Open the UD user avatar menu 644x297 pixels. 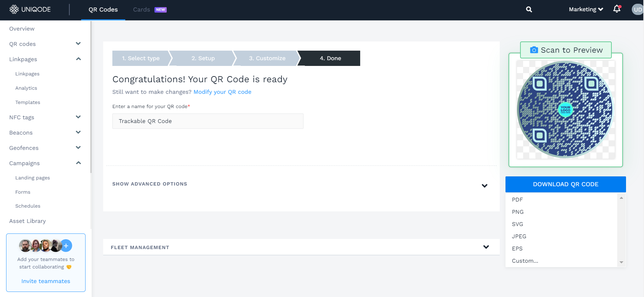click(x=638, y=10)
